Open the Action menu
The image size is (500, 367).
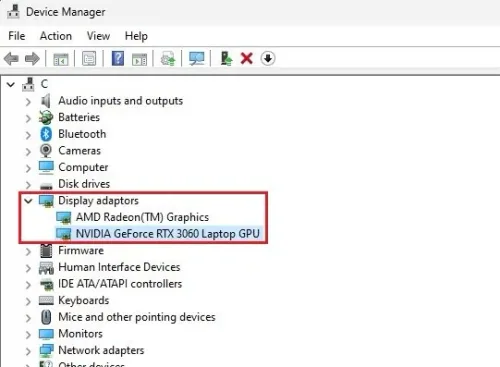pos(56,36)
